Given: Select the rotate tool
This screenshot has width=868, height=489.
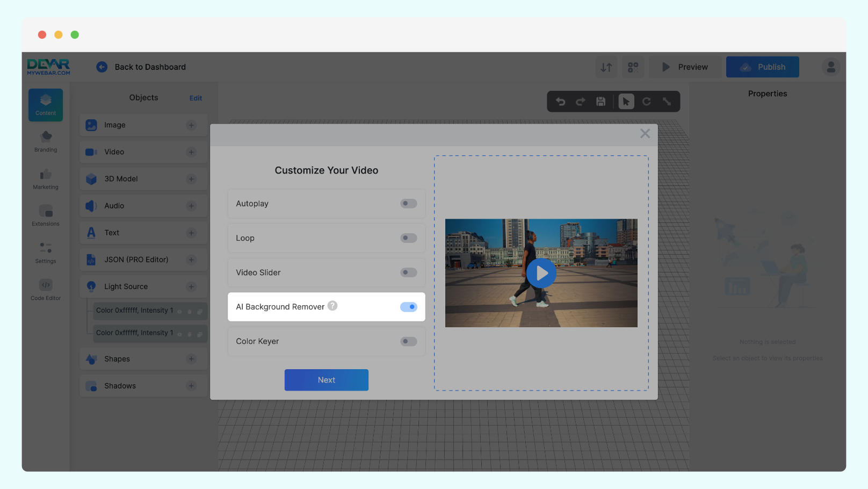Looking at the screenshot, I should click(647, 102).
